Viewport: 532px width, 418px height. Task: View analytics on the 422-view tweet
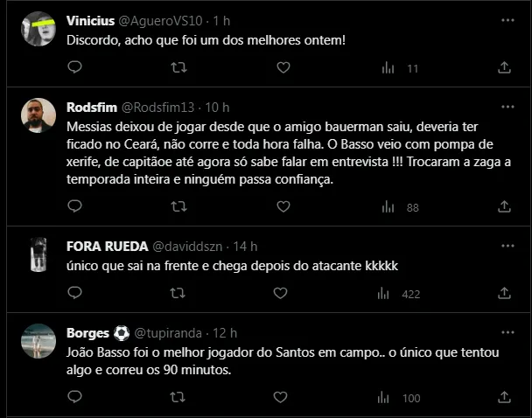pos(402,294)
